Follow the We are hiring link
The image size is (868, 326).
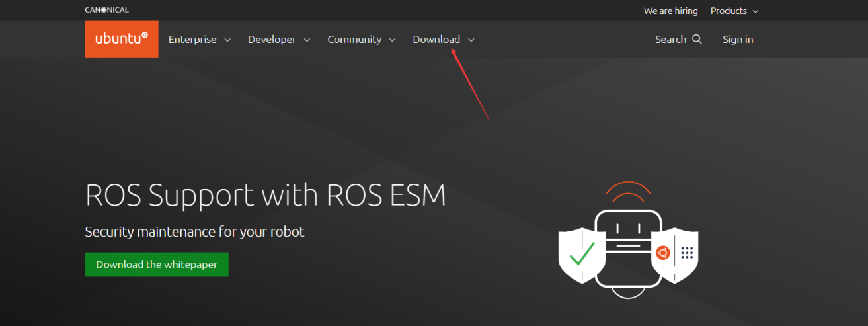coord(670,11)
